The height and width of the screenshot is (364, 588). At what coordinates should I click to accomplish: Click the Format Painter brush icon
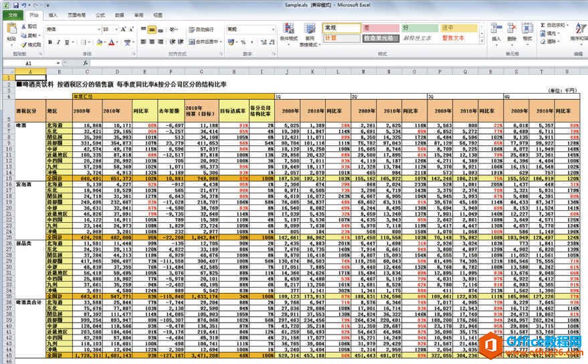[23, 44]
